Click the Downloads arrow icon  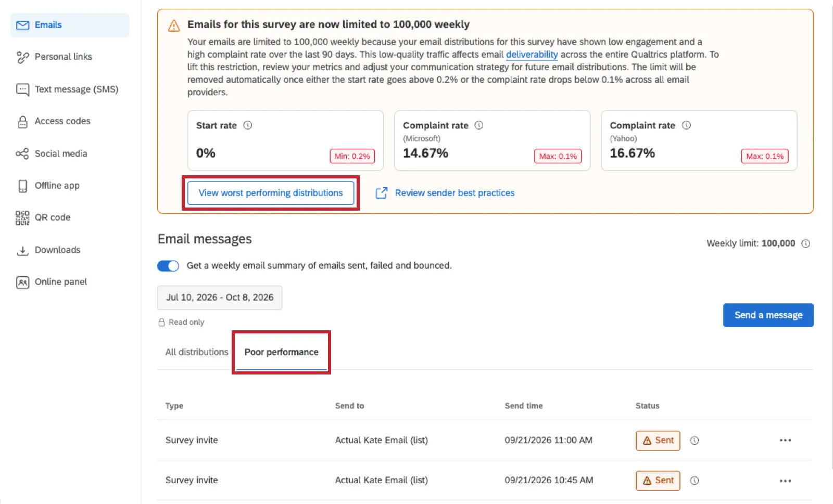click(x=22, y=250)
